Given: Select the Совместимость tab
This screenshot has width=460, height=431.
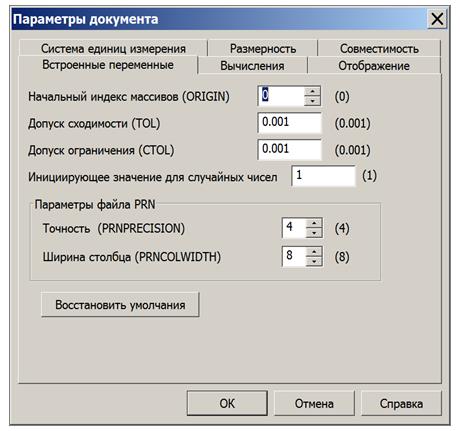Looking at the screenshot, I should 379,48.
